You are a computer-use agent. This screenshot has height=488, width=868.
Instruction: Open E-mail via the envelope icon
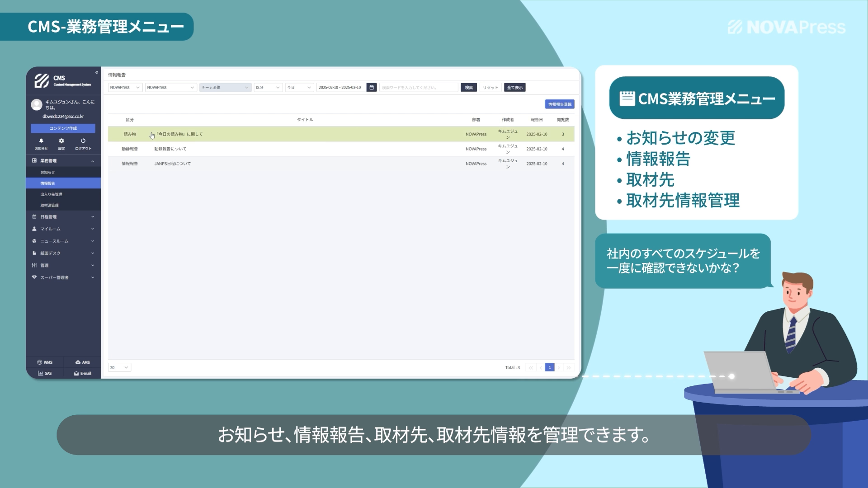[x=76, y=374]
